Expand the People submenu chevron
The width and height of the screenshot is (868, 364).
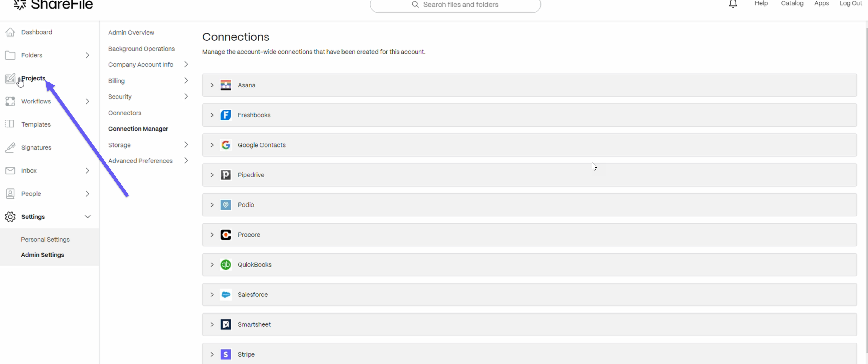coord(87,194)
